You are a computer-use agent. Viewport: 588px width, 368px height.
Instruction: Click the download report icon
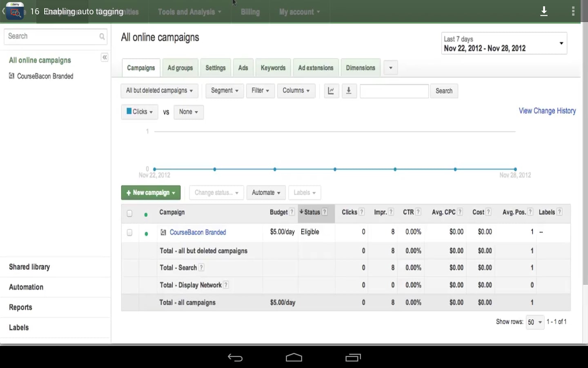(349, 91)
